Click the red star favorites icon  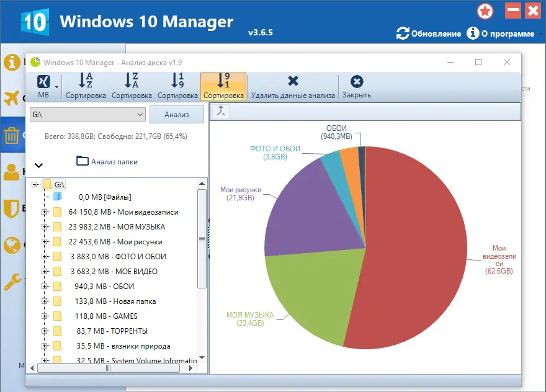click(x=485, y=12)
